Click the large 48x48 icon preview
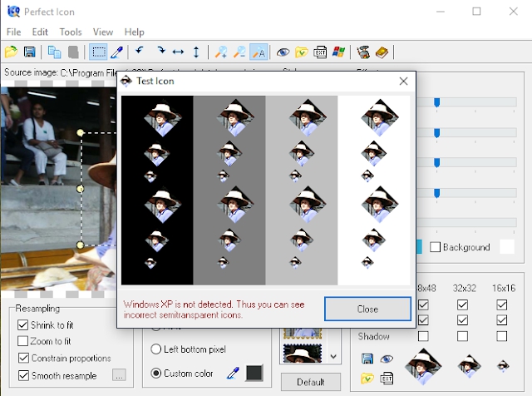Viewport: 532px width, 396px height. [423, 366]
